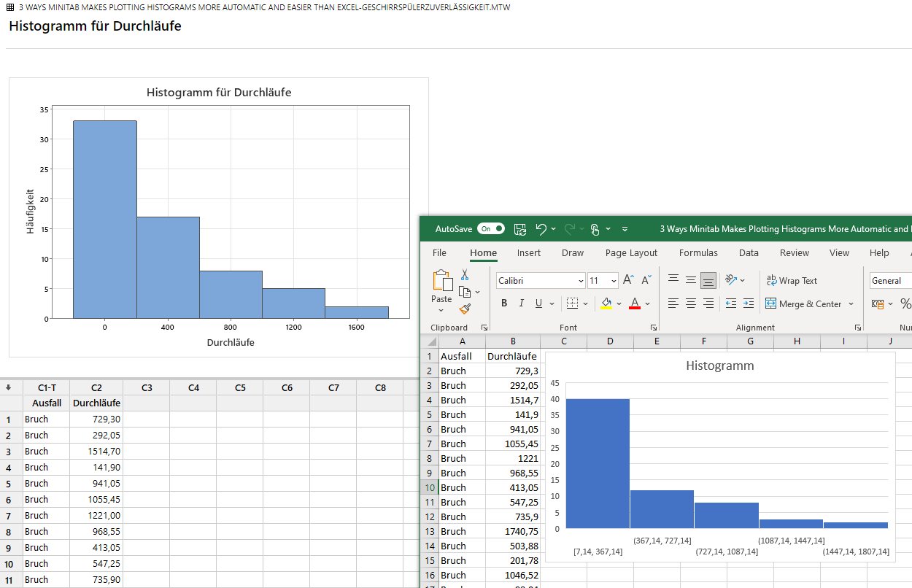This screenshot has height=588, width=912.
Task: Increase font size with large A icon
Action: pos(628,280)
